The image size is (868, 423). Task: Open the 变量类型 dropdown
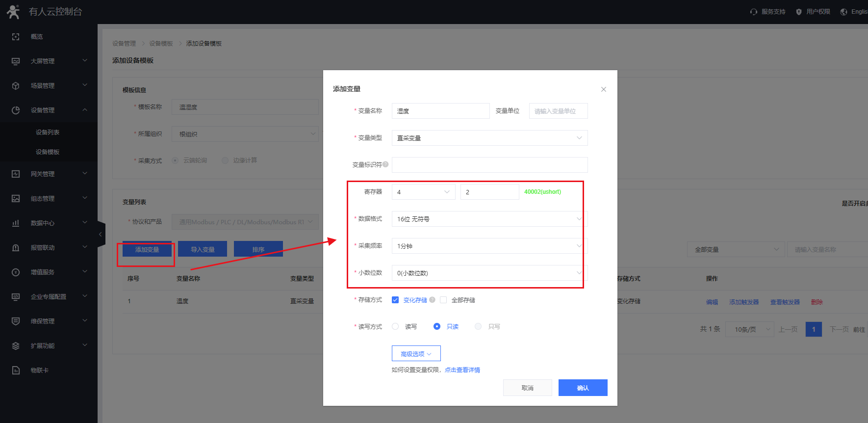489,138
